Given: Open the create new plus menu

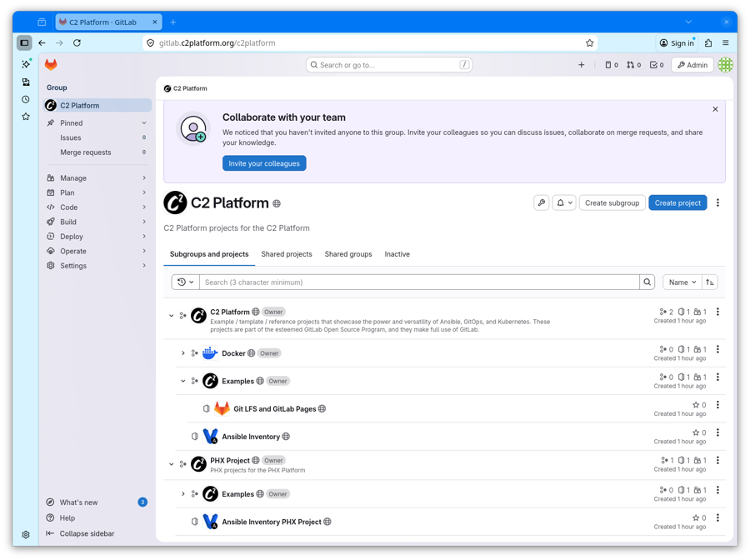Looking at the screenshot, I should 582,65.
